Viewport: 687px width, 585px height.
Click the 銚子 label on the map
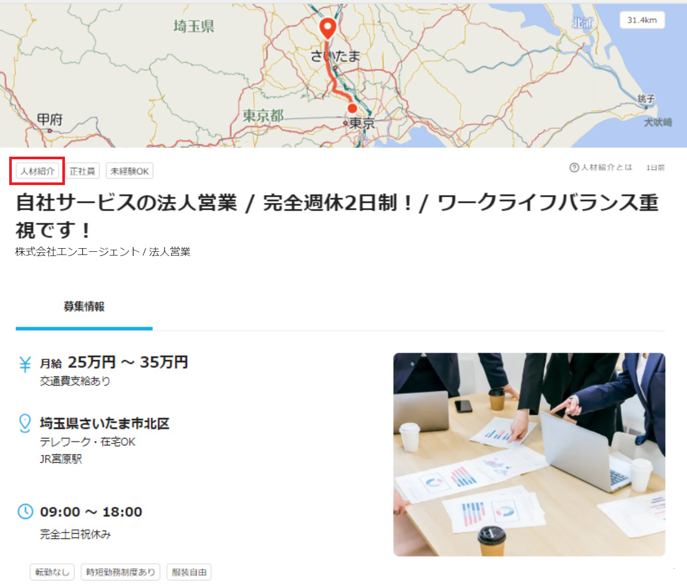[646, 99]
